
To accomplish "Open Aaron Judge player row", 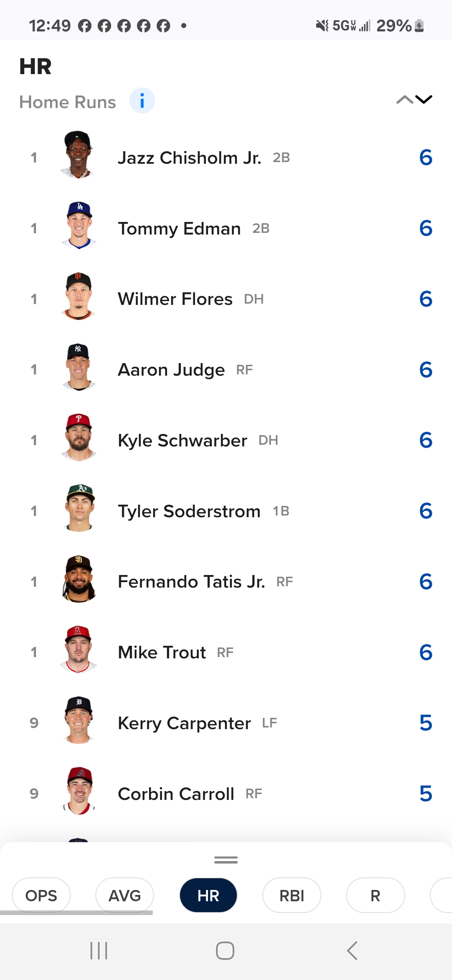I will coord(226,370).
